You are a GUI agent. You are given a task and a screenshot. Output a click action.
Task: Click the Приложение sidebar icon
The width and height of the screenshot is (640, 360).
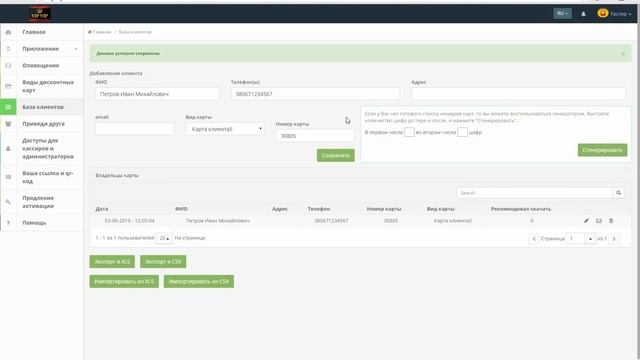point(8,49)
